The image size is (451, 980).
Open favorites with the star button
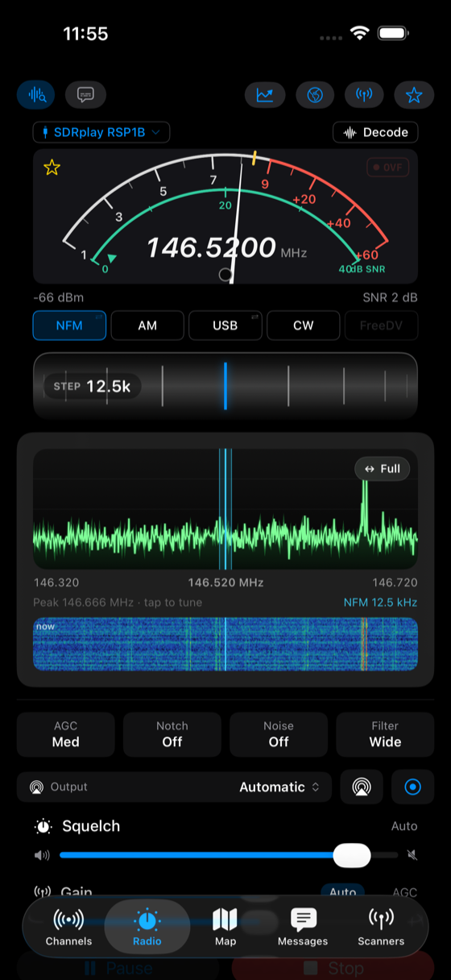(x=414, y=95)
